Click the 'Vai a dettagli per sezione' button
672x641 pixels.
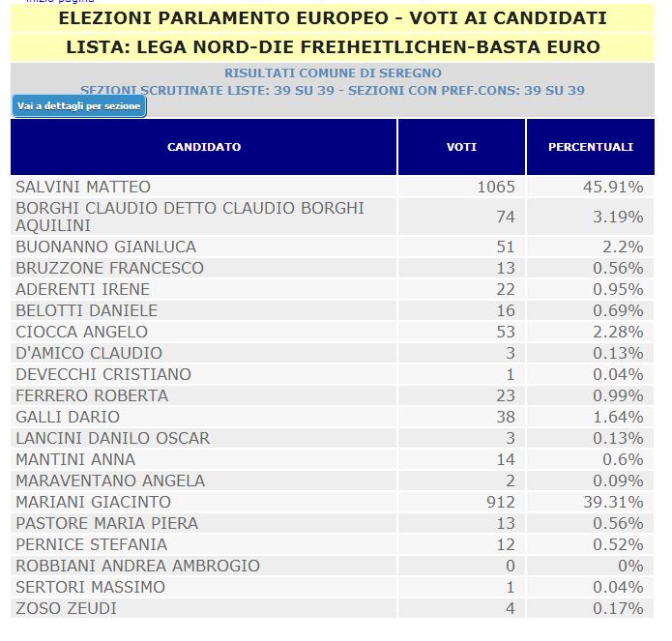[79, 106]
